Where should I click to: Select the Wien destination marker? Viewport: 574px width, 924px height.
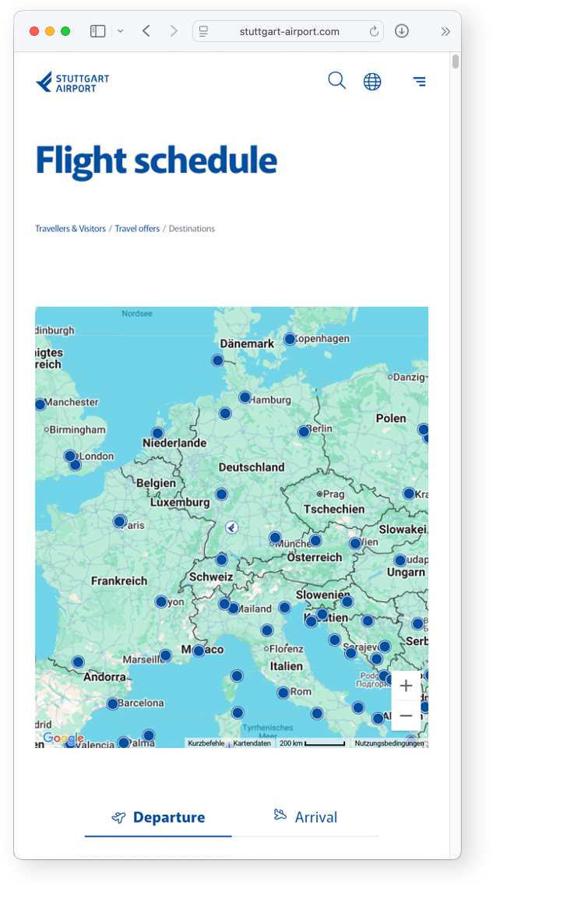tap(355, 543)
